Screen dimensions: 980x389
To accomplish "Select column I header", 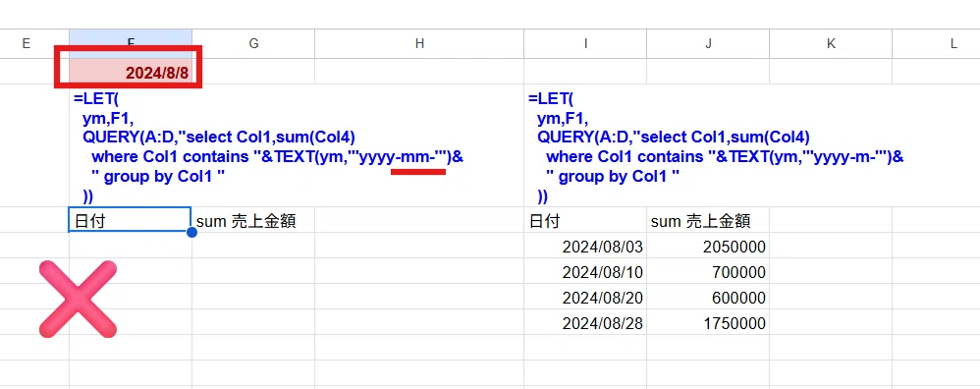I will [585, 43].
